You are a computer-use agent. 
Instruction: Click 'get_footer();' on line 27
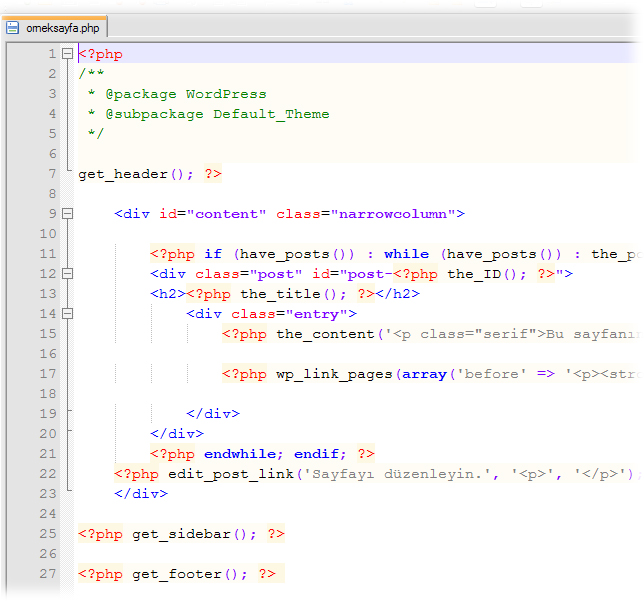(x=190, y=574)
